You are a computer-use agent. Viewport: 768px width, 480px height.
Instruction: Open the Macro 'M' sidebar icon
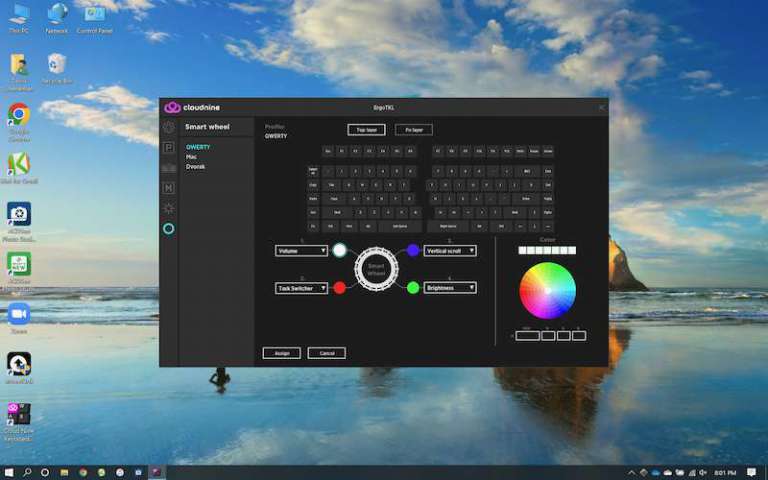(168, 188)
